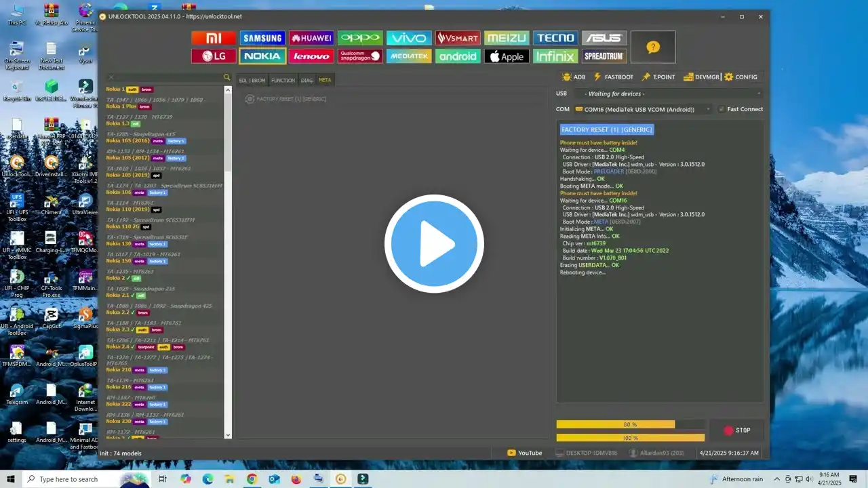The height and width of the screenshot is (488, 868).
Task: Select the Xiaomi MI brand logo
Action: [x=214, y=38]
